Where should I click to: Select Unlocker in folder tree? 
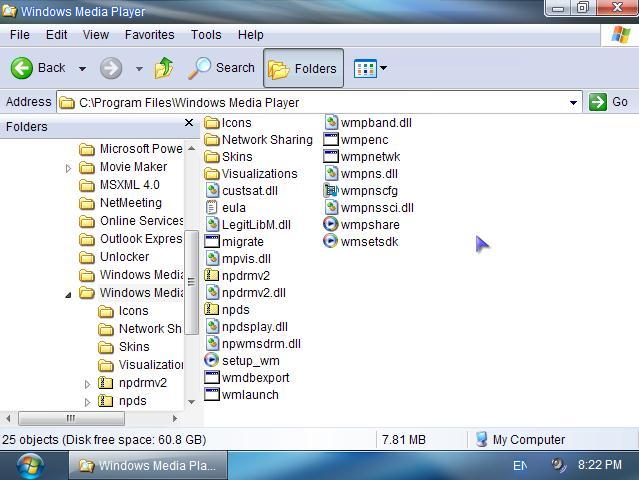pos(114,257)
